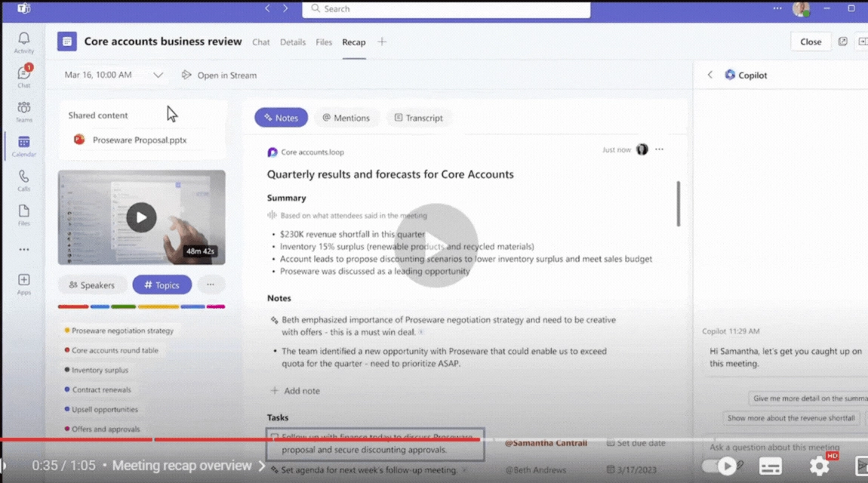
Task: Open in Stream link
Action: (x=219, y=75)
